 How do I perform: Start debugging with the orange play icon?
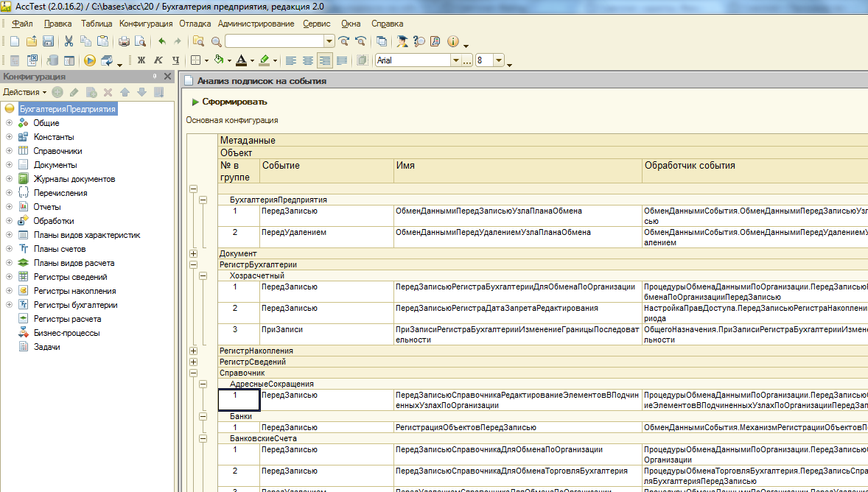pyautogui.click(x=89, y=60)
